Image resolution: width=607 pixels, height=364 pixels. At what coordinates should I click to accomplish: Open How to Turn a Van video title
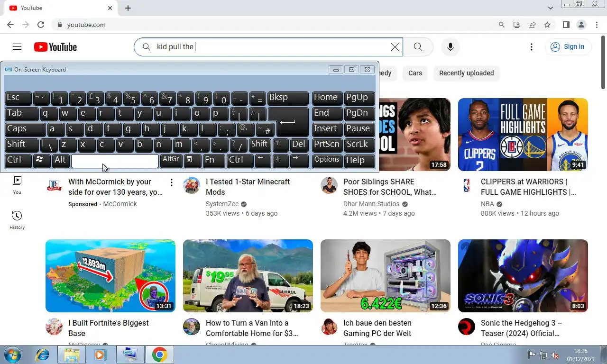(252, 328)
